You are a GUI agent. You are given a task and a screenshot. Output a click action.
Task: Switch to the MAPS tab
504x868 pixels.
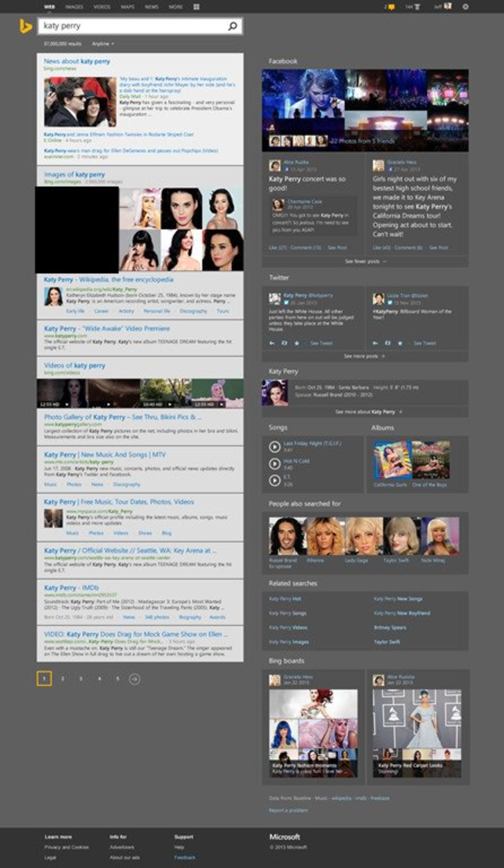(127, 7)
